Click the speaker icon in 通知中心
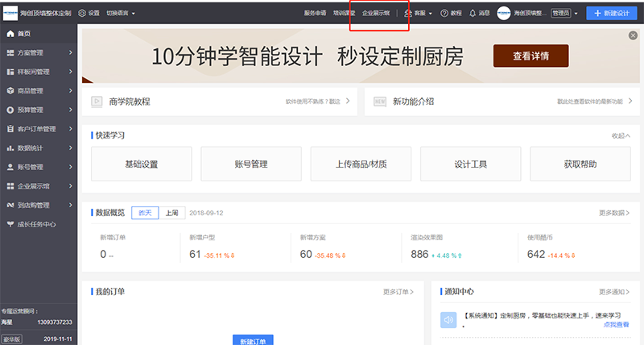The height and width of the screenshot is (345, 644). pyautogui.click(x=448, y=319)
